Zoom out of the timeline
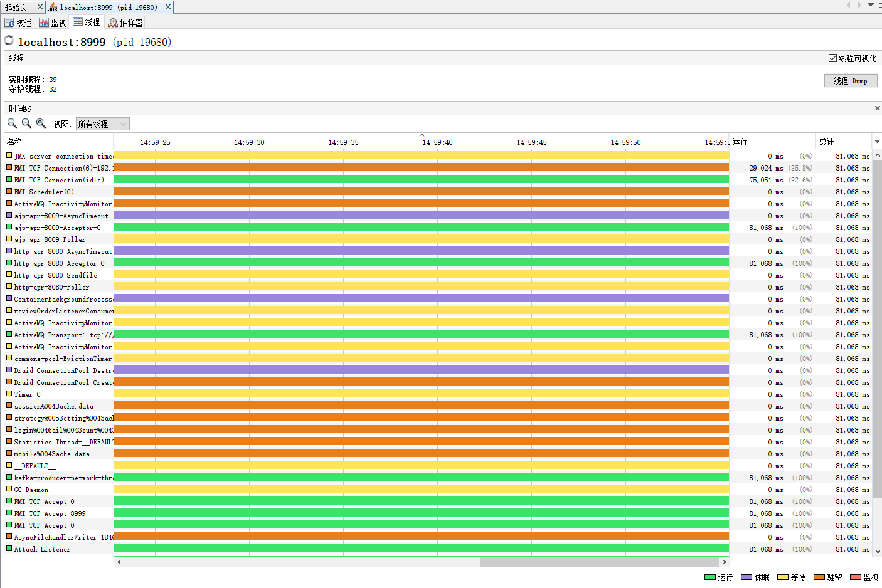This screenshot has height=588, width=882. [26, 123]
